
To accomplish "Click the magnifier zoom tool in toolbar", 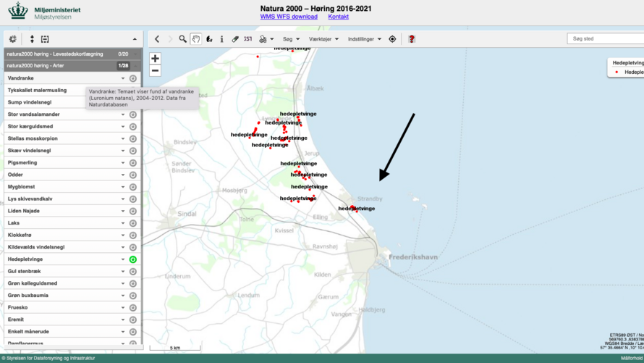I will point(182,39).
